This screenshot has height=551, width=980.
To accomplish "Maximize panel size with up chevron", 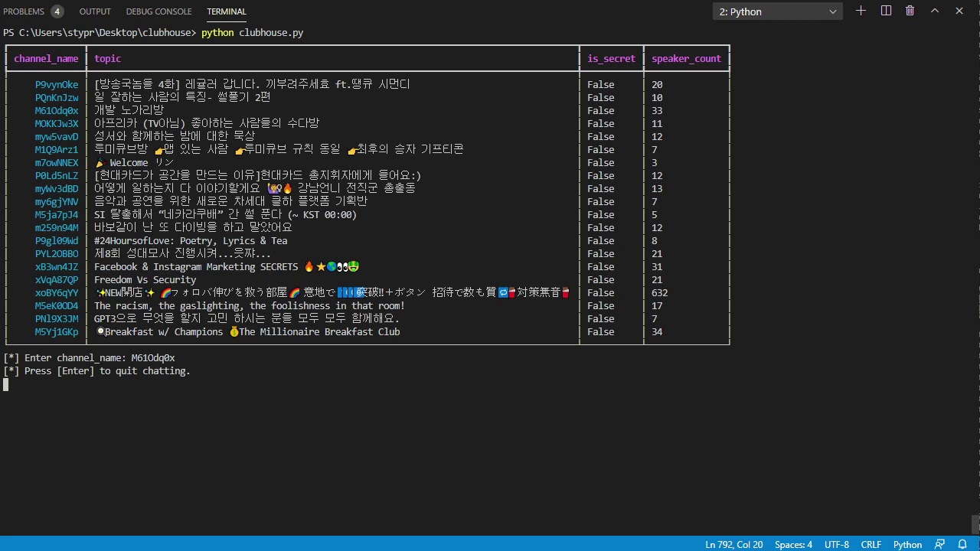I will coord(935,11).
